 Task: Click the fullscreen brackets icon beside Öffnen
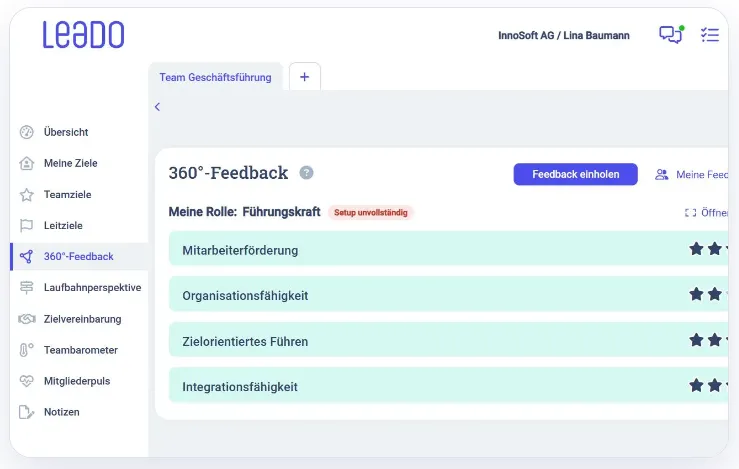(x=690, y=213)
